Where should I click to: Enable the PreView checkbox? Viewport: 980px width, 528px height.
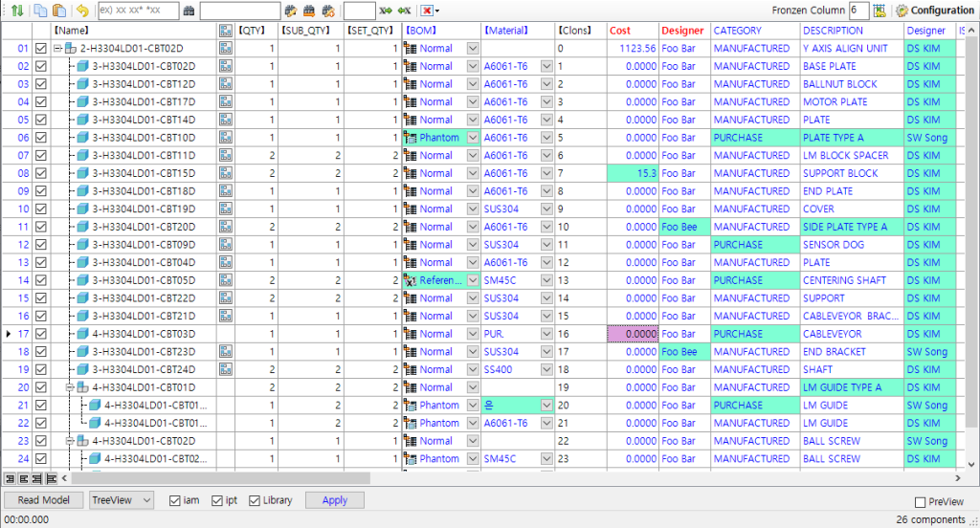click(x=920, y=502)
